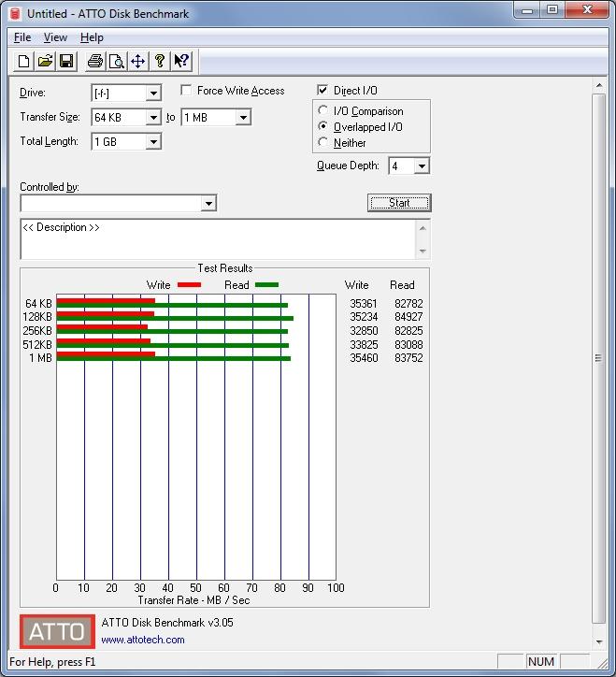This screenshot has height=677, width=616.
Task: Open the View menu
Action: 55,37
